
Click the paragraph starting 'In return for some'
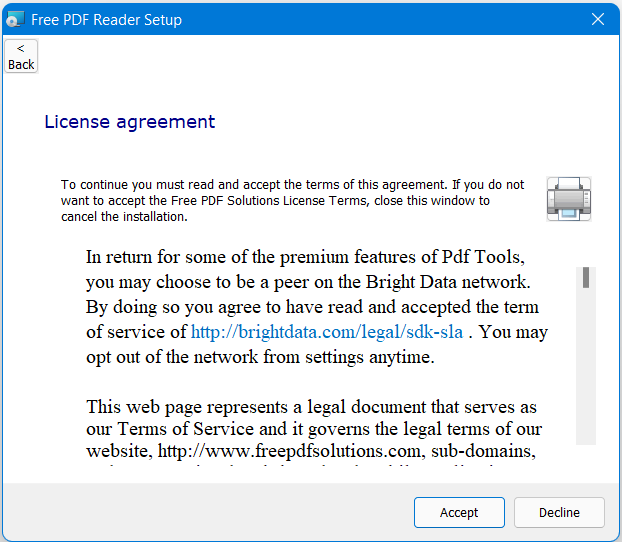[x=317, y=307]
